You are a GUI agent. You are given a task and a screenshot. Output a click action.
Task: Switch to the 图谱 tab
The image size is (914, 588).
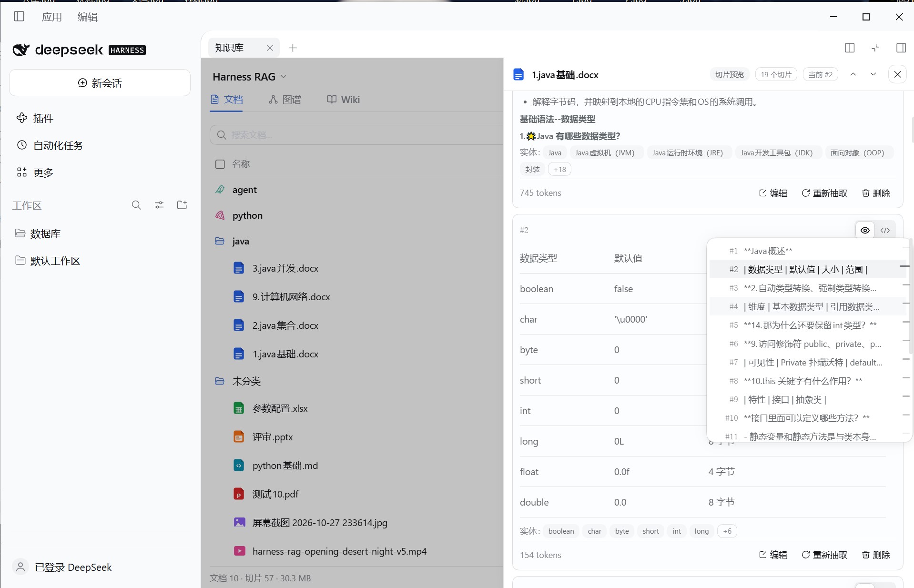(285, 100)
